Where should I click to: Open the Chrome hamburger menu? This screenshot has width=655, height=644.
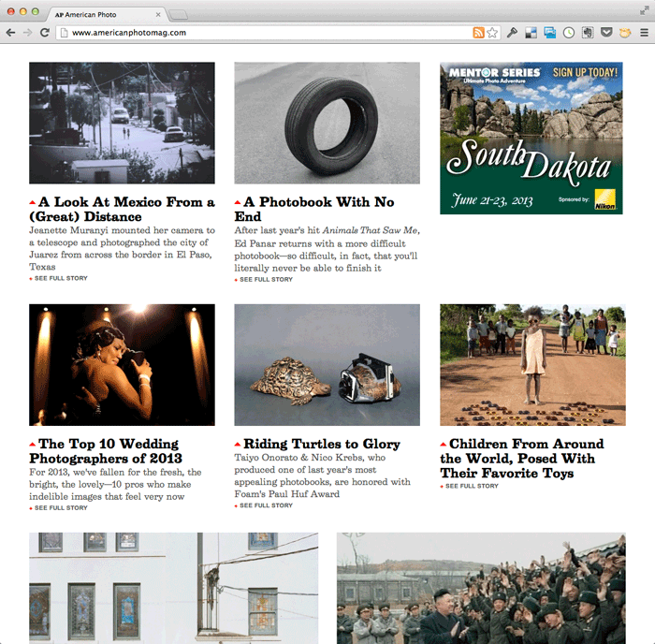click(644, 33)
